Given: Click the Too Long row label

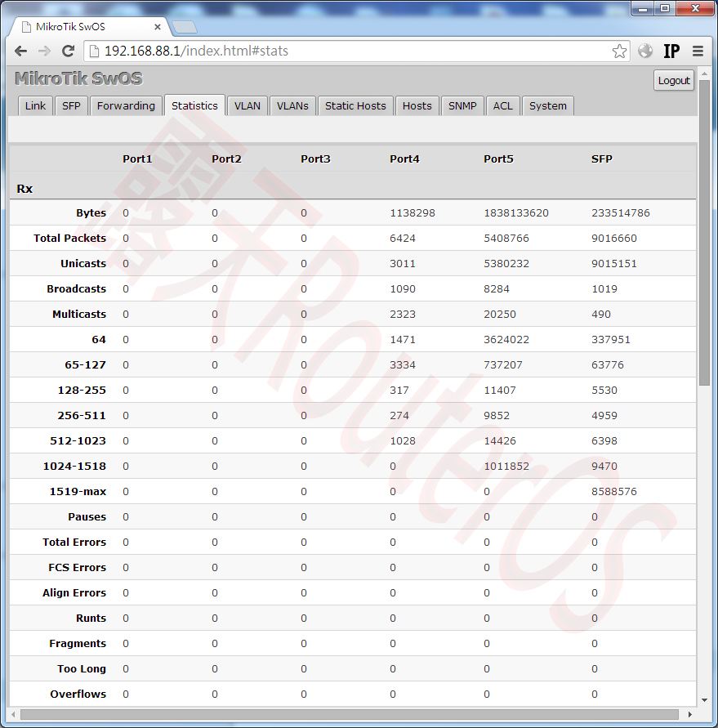Looking at the screenshot, I should click(x=82, y=668).
